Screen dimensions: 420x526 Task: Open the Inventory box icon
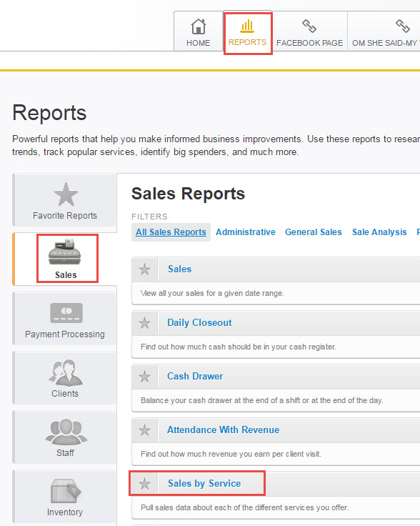tap(66, 491)
